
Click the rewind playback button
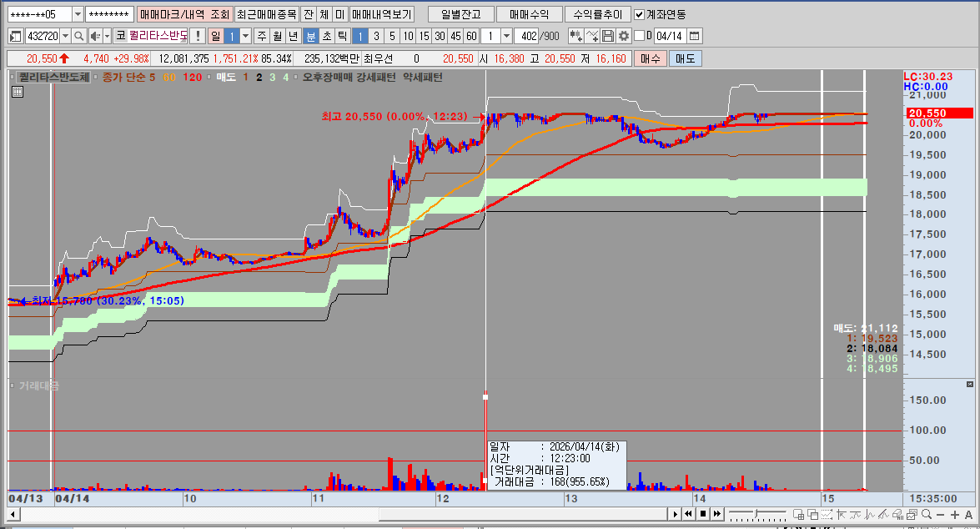click(x=688, y=514)
